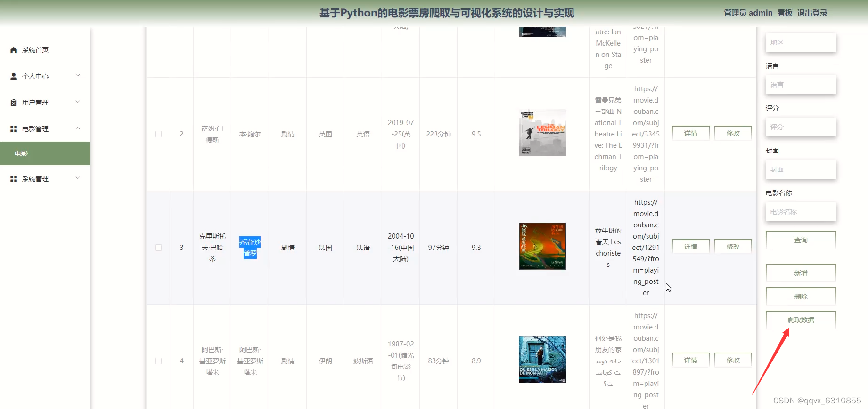Open the 用户管理 menu label
868x409 pixels.
pos(35,103)
